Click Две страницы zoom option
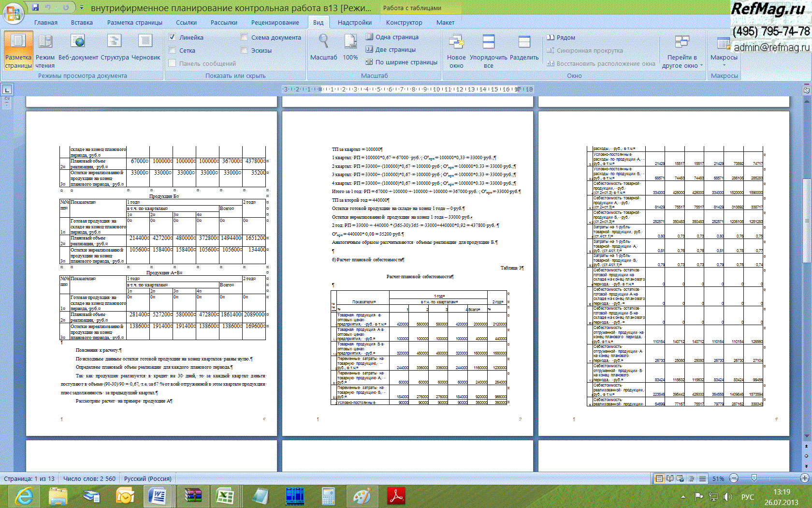Viewport: 812px width, 508px height. [391, 49]
